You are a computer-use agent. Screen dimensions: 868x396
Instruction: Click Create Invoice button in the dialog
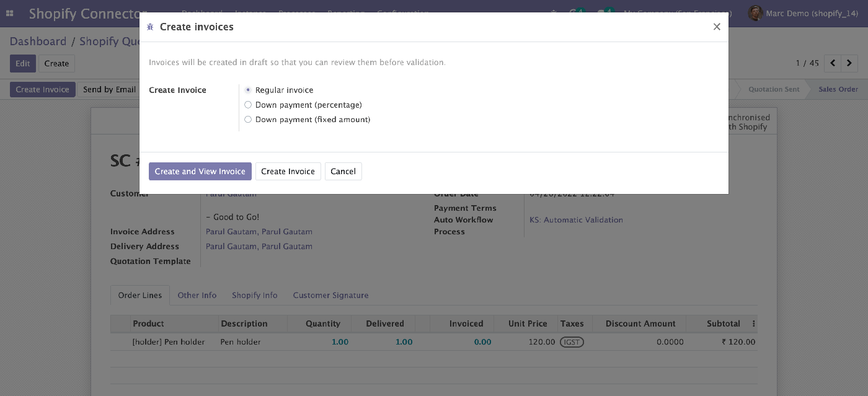coord(288,172)
